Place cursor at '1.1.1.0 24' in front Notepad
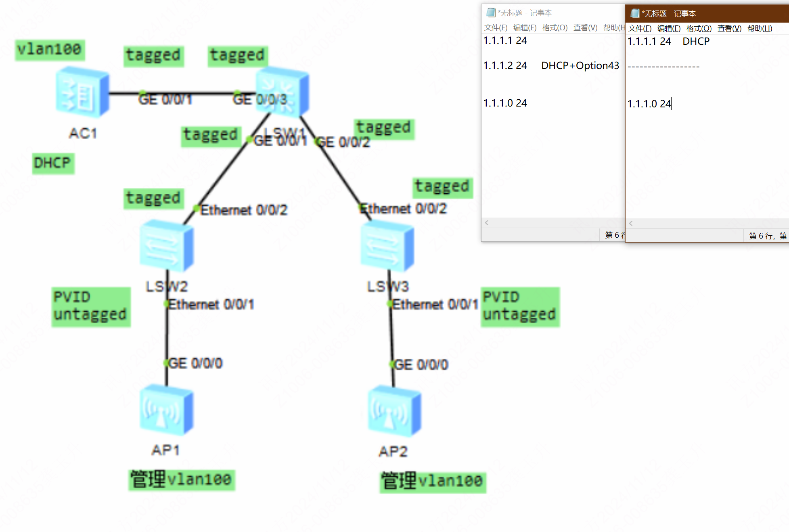 coord(649,104)
